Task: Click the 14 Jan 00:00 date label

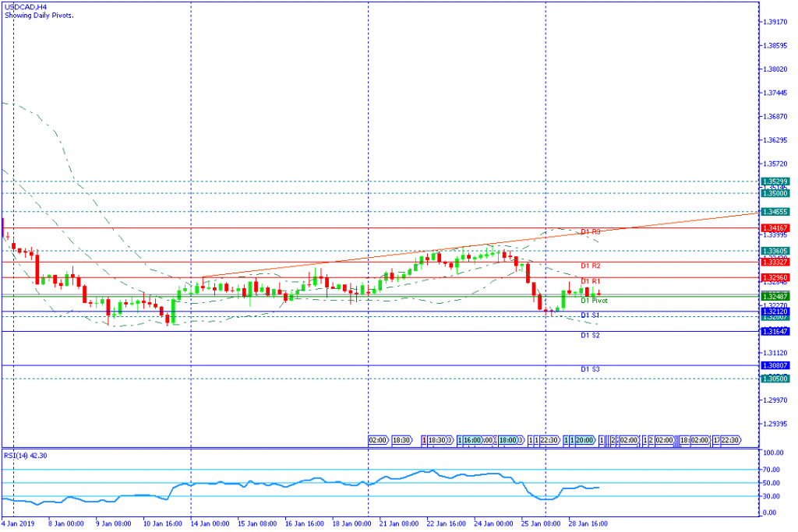Action: click(210, 523)
